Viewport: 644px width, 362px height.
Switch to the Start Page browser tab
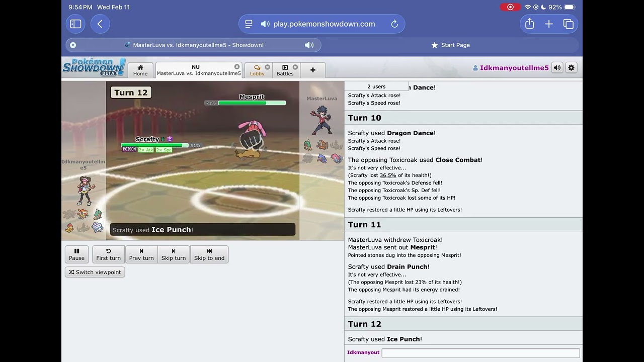click(x=450, y=45)
